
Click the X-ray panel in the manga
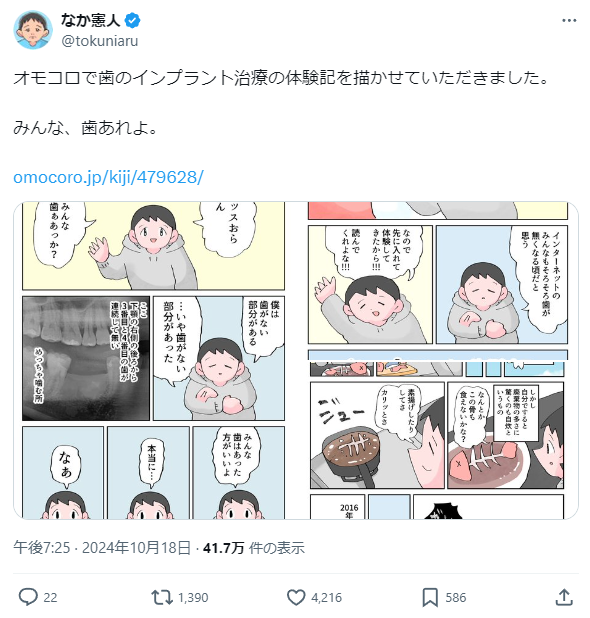click(x=86, y=358)
